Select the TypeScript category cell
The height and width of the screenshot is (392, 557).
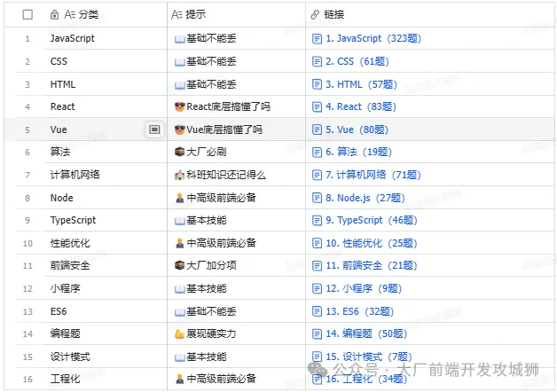[x=106, y=220]
